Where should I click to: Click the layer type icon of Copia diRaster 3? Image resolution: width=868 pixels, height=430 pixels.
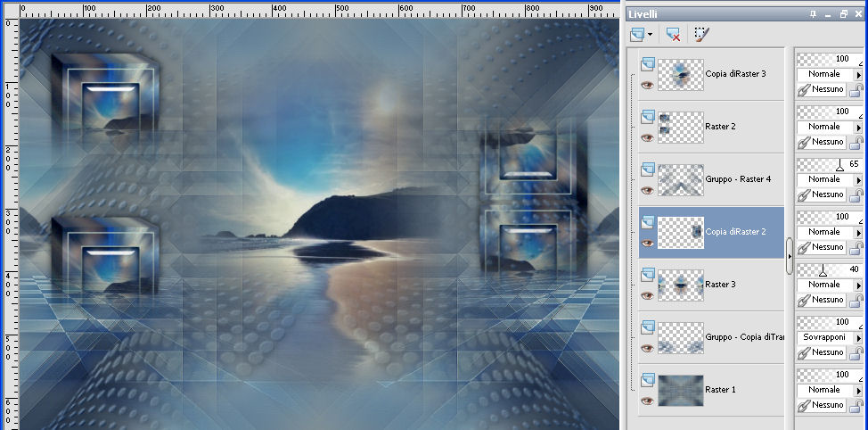tap(648, 64)
